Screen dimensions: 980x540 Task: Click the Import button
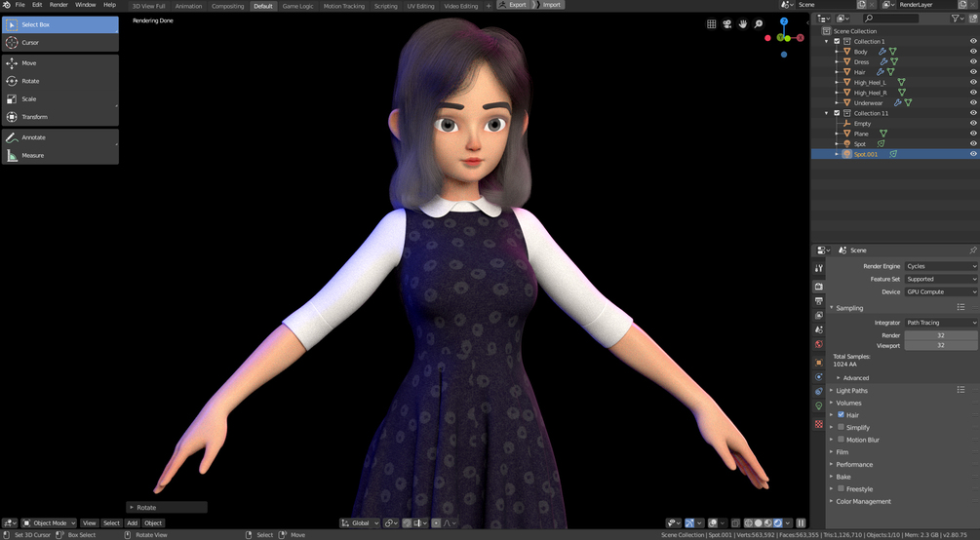click(x=547, y=5)
